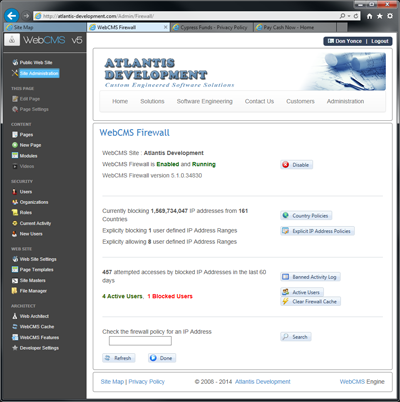Image resolution: width=400 pixels, height=402 pixels.
Task: Click the 1 Blocked Users text
Action: point(170,296)
